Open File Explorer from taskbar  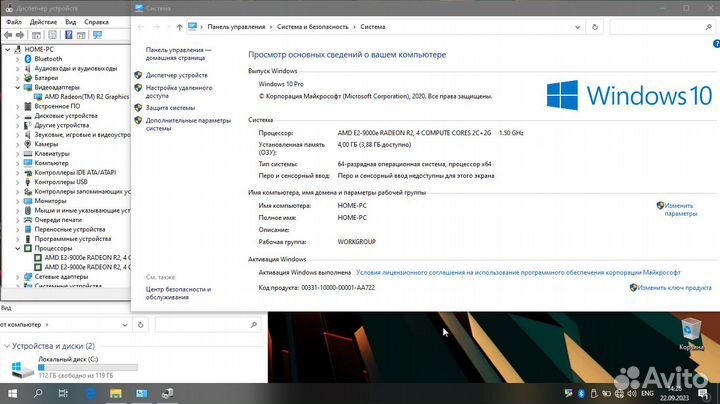116,393
